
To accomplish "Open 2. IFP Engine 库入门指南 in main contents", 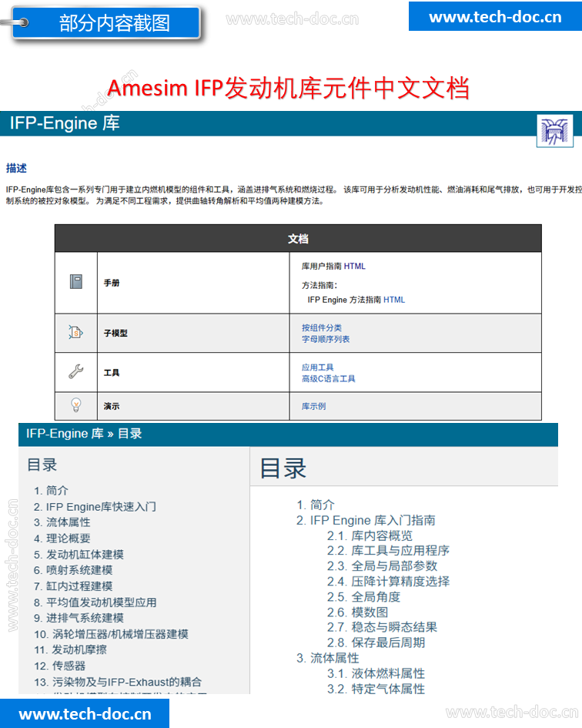I will coord(366,521).
